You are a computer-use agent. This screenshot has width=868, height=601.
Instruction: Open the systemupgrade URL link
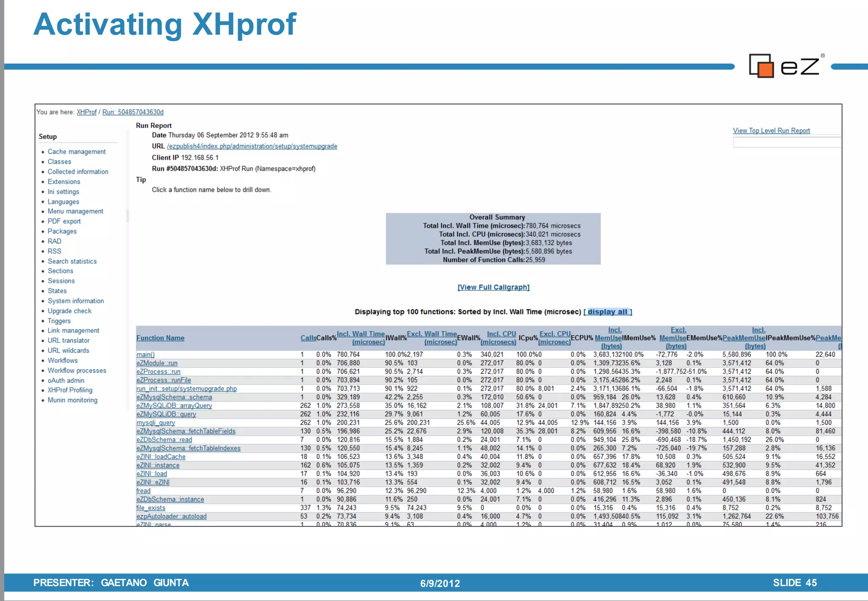[252, 146]
